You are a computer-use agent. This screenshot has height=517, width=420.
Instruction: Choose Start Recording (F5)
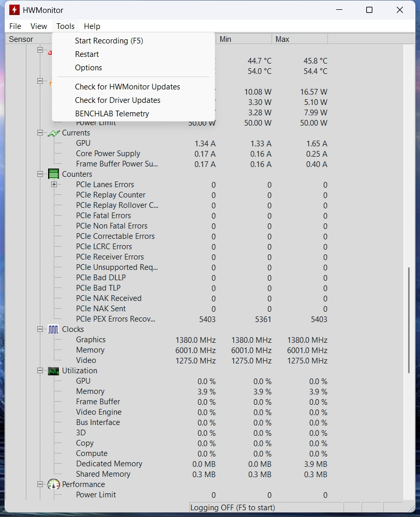133,41
